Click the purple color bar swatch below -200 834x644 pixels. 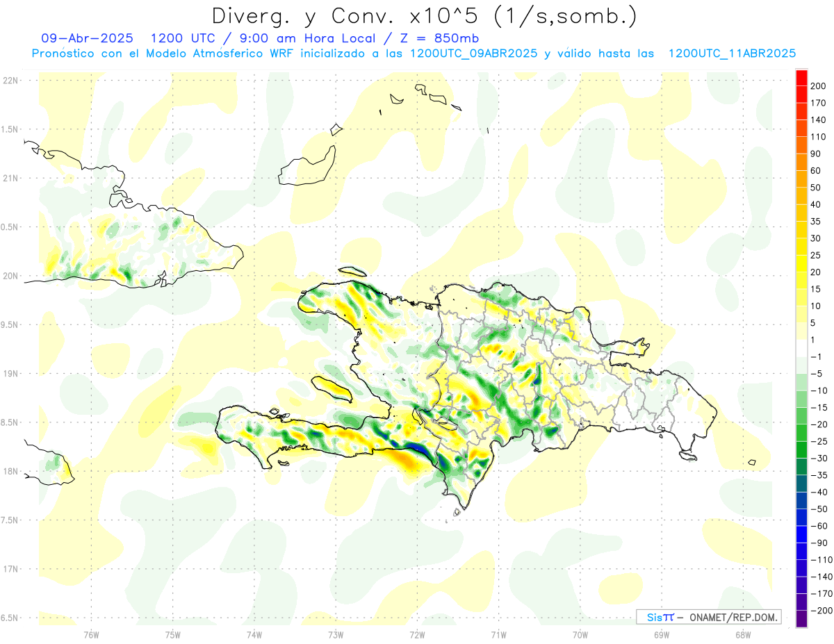pos(801,619)
